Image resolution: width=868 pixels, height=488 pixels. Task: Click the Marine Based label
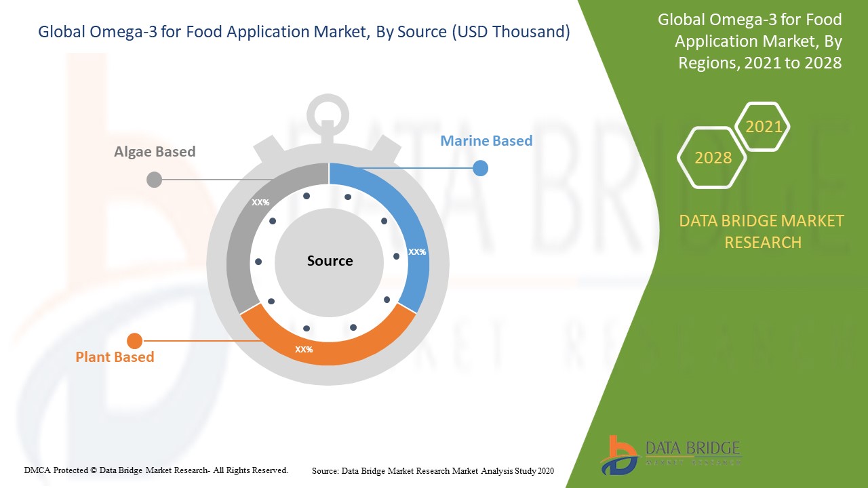click(486, 141)
